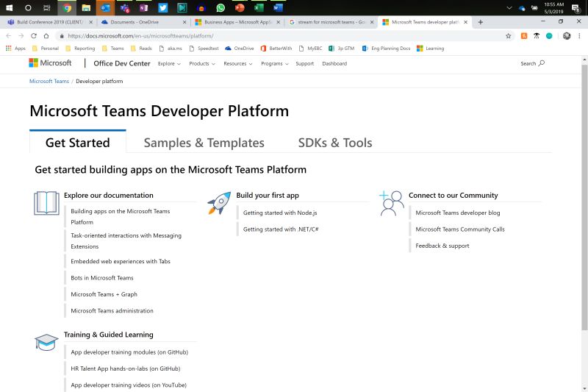Screen dimensions: 588x392
Task: Open the Windows Start menu
Action: [9, 7]
